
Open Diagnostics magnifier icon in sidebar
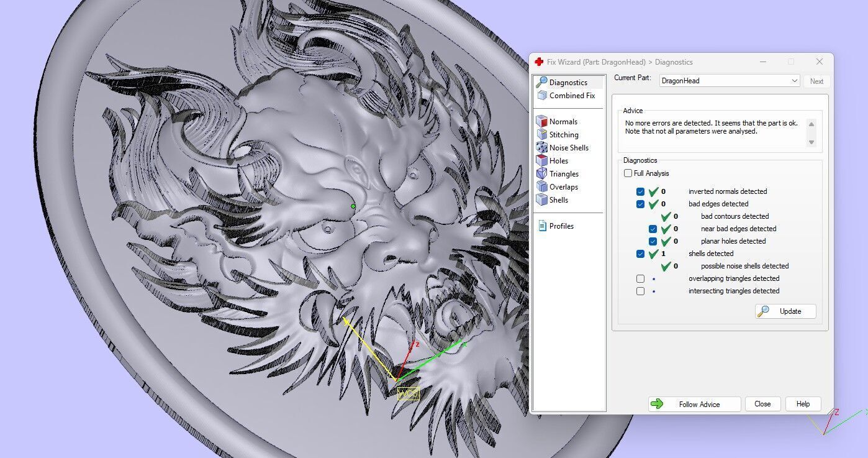pos(541,82)
